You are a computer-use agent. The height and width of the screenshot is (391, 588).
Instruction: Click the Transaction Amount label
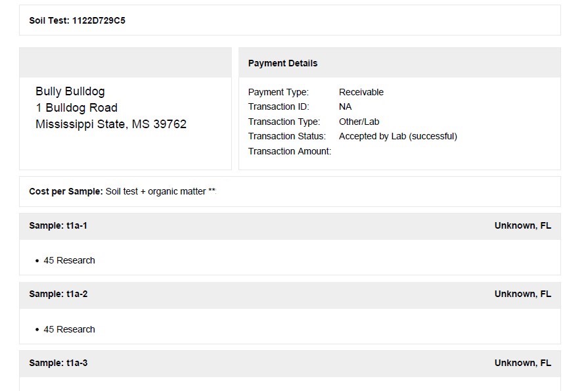(290, 151)
